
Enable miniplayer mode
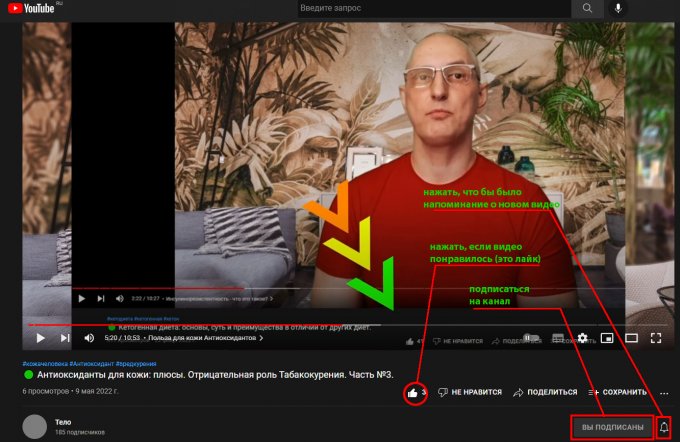(606, 338)
